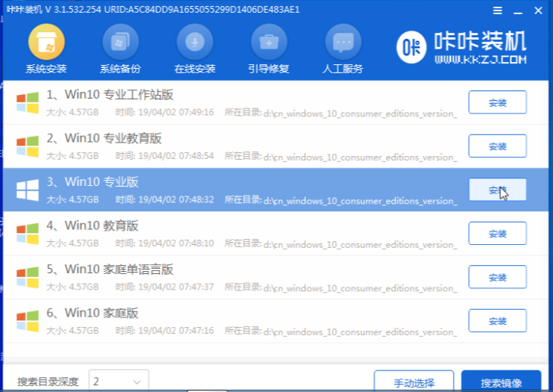Select the Win10 教育版 list row

click(224, 233)
